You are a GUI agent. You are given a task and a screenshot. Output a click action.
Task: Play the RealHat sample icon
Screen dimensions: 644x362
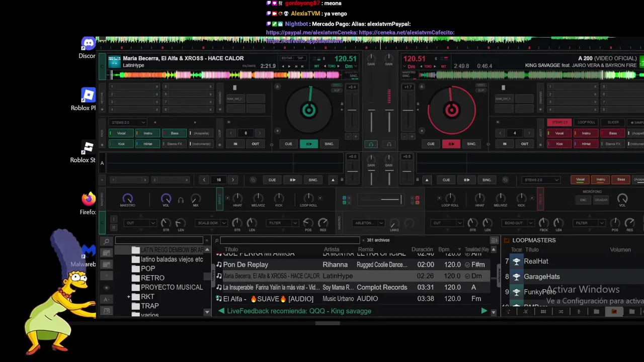[516, 261]
